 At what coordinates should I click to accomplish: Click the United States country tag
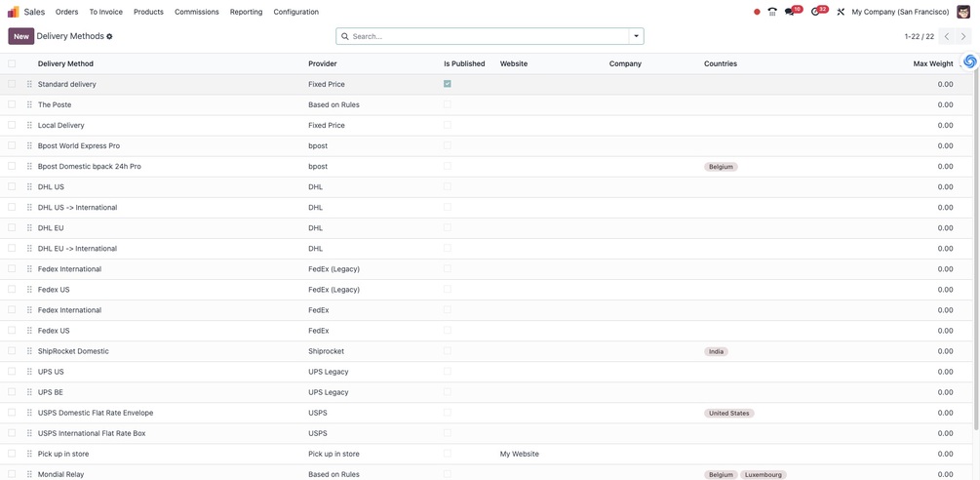729,413
